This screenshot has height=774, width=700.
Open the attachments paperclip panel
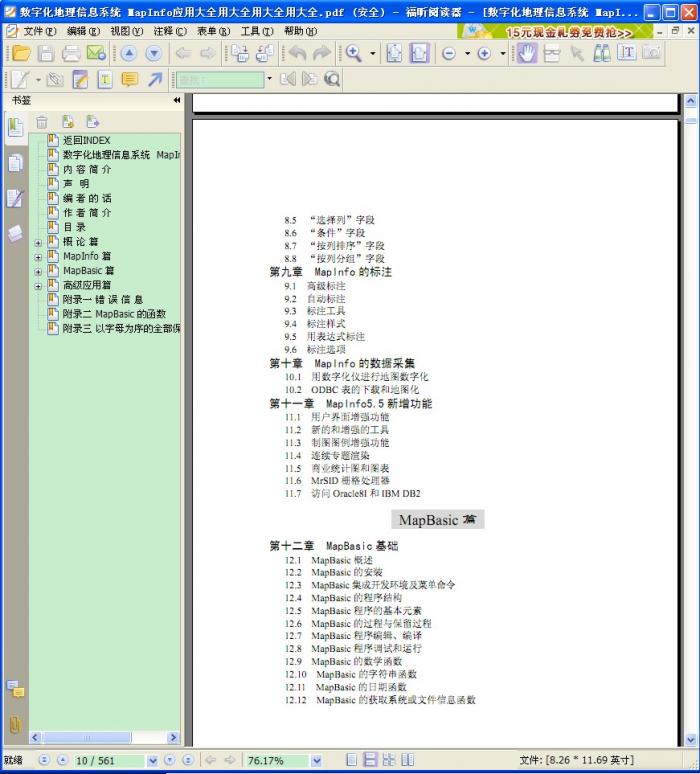[15, 723]
